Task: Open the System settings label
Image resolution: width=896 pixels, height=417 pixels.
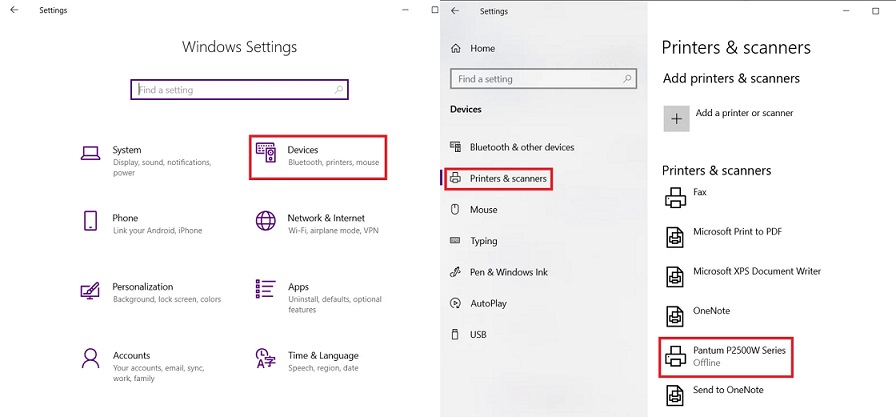Action: point(127,150)
